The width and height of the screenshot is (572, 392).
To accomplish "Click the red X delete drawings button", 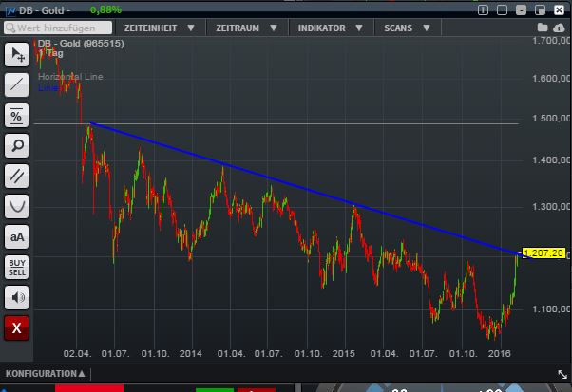I will point(17,327).
